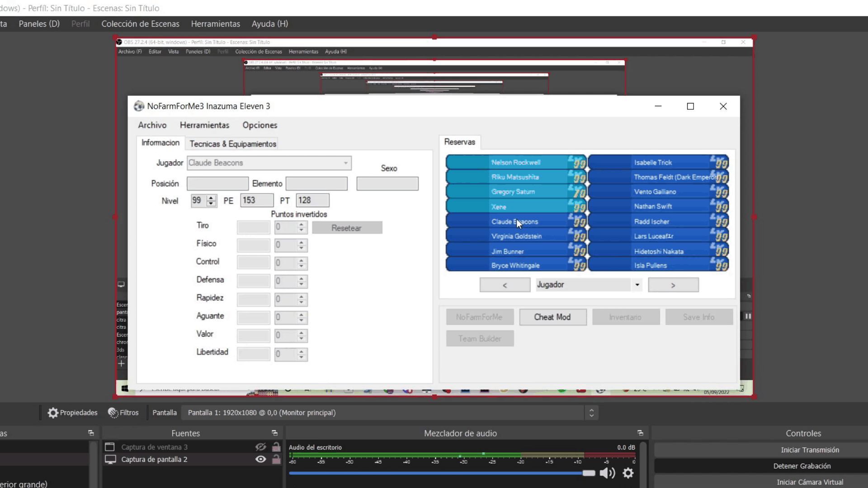Click the Team Builder button
The width and height of the screenshot is (868, 488).
point(480,338)
